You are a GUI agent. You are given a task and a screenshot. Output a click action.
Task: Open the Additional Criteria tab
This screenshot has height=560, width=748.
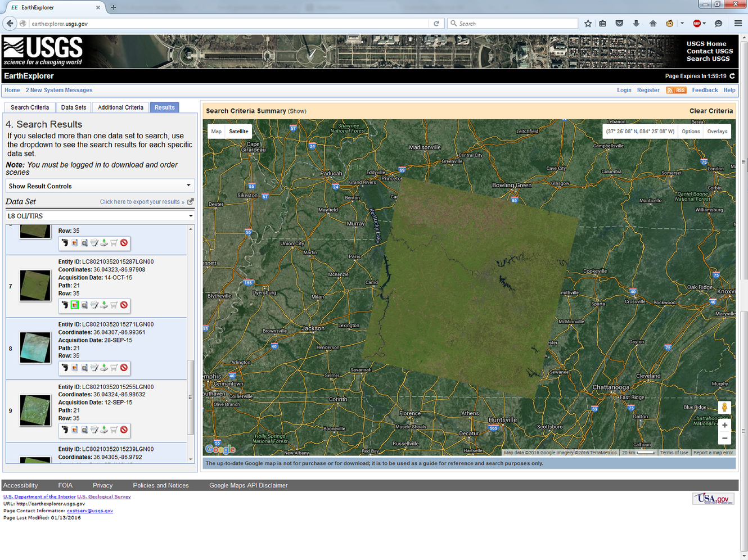coord(120,107)
